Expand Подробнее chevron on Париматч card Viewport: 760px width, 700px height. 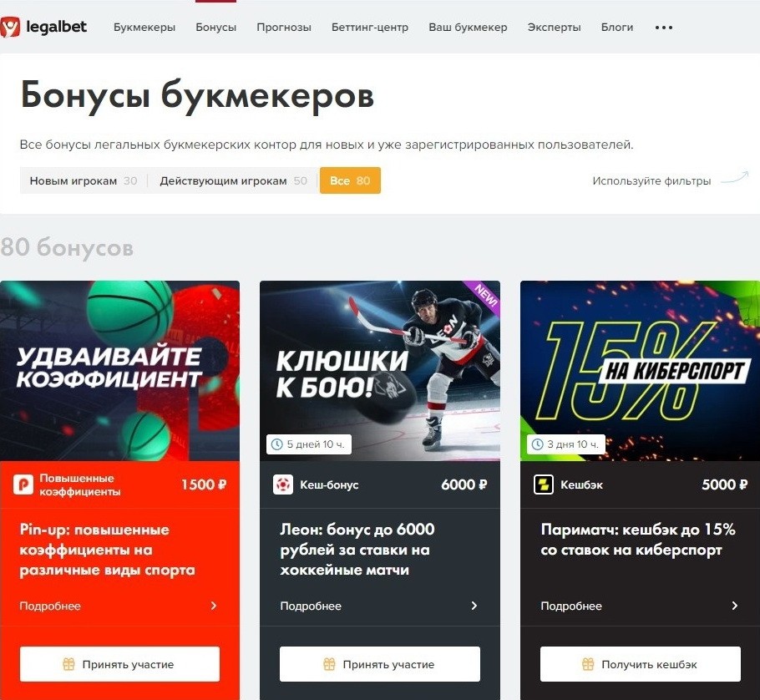[735, 606]
